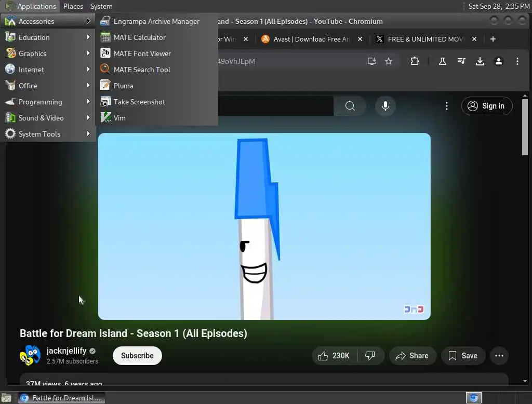Open media controls icon in toolbar
This screenshot has width=532, height=404.
(x=461, y=61)
